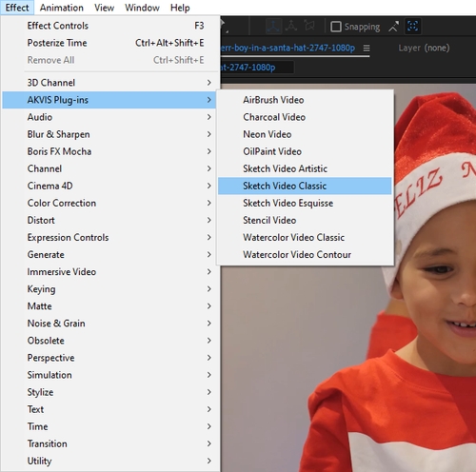Expand the Expression Controls submenu

point(109,237)
